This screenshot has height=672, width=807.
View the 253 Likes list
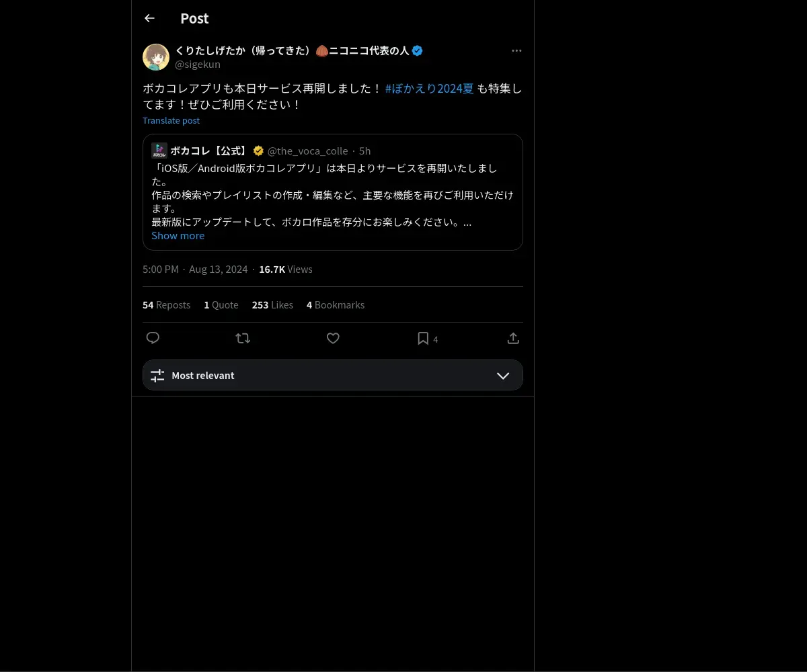point(272,304)
